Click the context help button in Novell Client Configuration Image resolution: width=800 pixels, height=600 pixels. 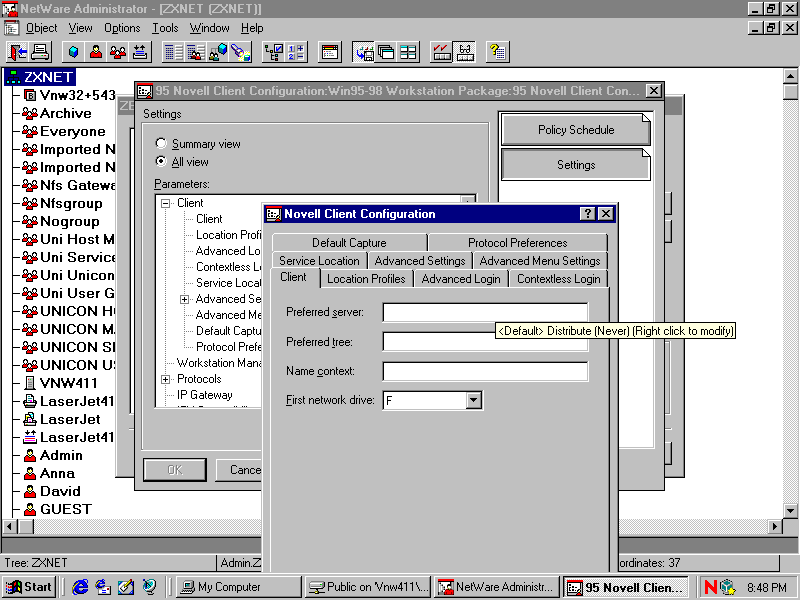point(588,214)
